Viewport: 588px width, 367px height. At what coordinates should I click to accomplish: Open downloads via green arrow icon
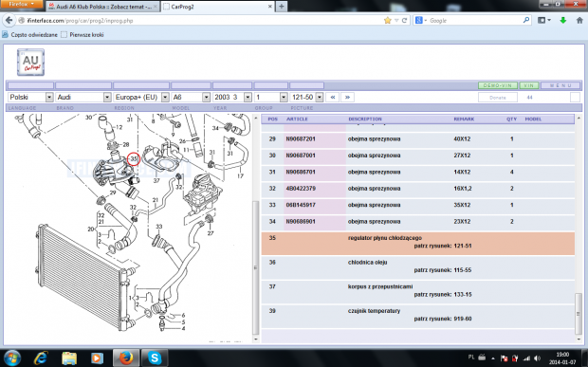tap(562, 21)
